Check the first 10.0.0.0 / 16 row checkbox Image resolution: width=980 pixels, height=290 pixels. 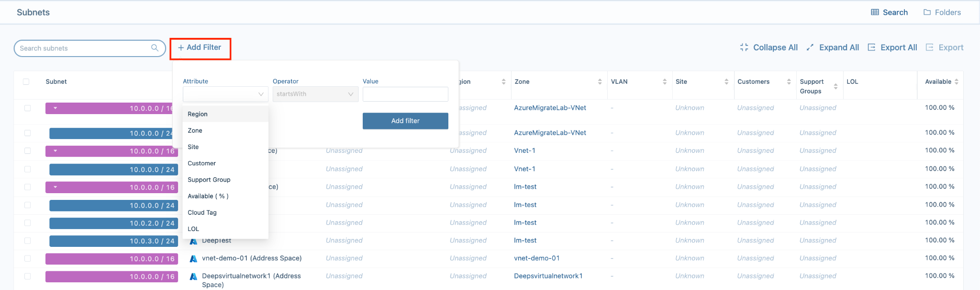[x=27, y=108]
